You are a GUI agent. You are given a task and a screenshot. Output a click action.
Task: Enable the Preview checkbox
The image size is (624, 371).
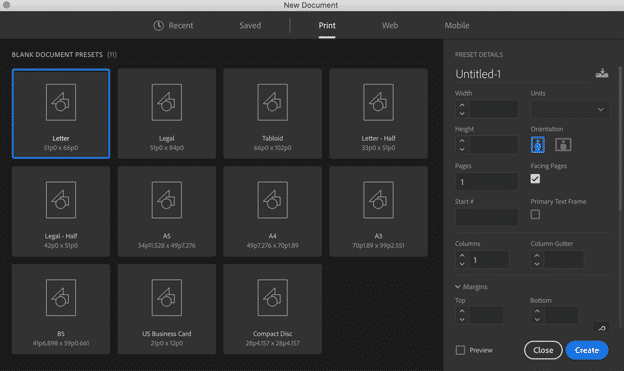[460, 350]
